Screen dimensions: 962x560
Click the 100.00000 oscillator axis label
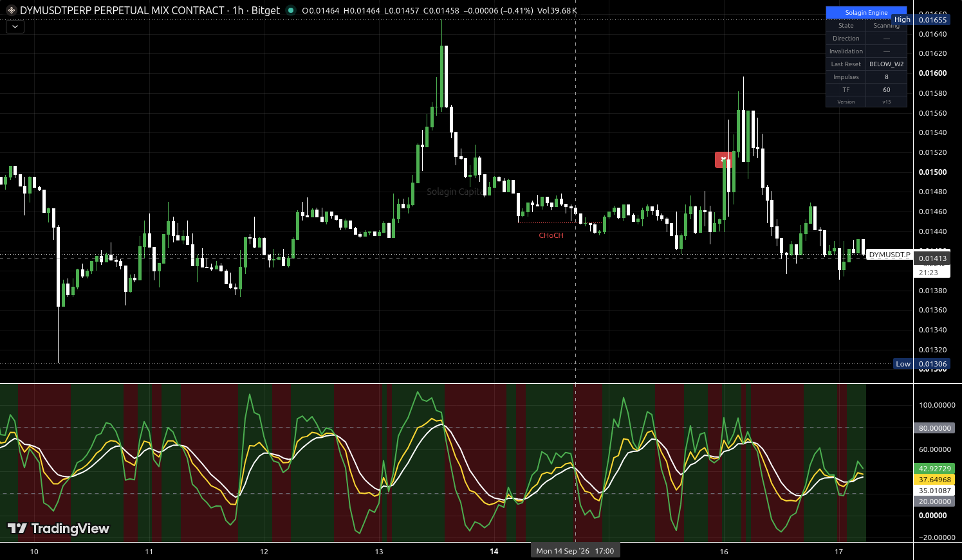tap(937, 405)
